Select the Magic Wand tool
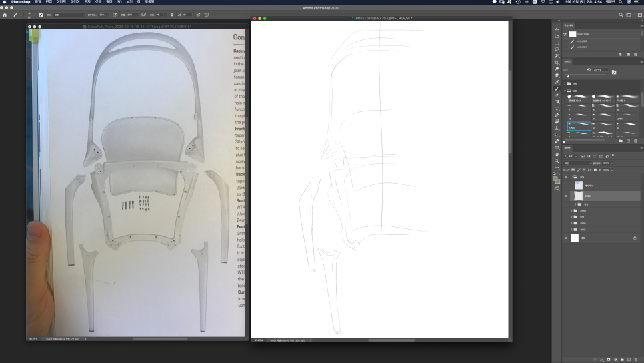644x363 pixels. (x=557, y=56)
